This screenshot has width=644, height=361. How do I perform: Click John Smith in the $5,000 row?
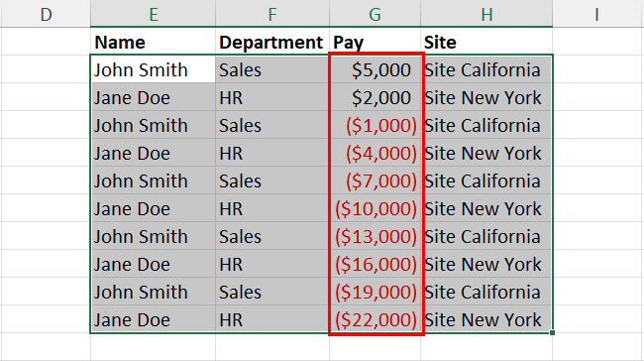(x=153, y=69)
